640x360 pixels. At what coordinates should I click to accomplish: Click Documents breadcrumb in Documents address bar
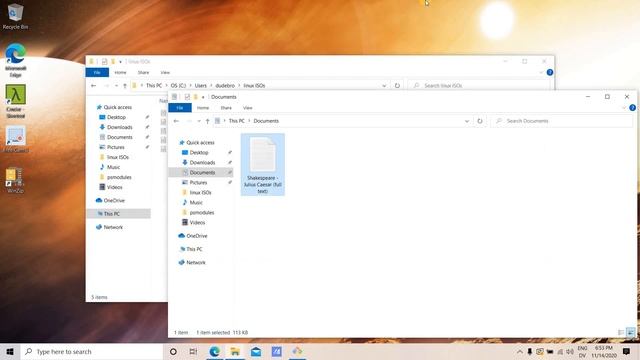coord(266,121)
